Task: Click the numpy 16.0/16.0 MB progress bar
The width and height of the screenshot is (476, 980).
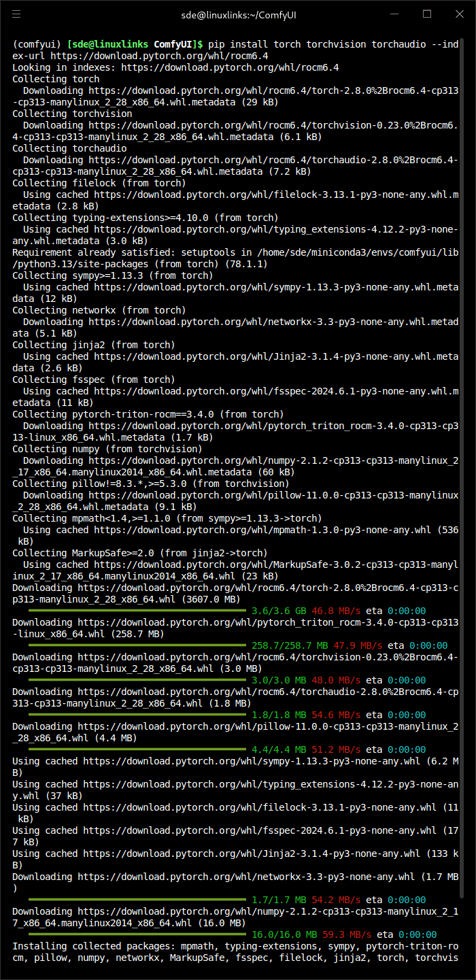Action: click(137, 934)
